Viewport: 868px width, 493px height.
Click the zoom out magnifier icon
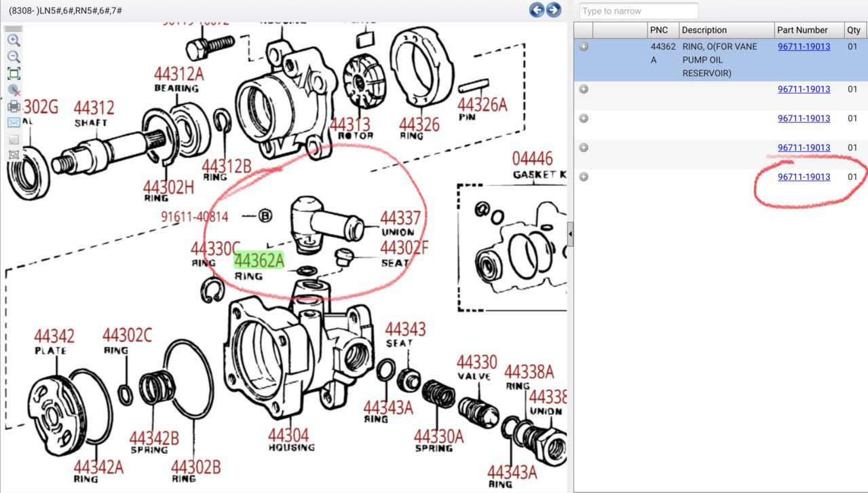click(14, 57)
